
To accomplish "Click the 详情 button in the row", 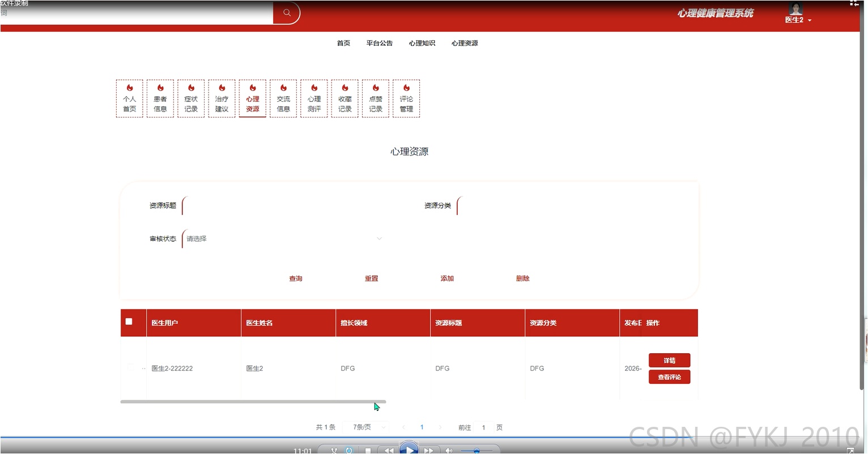I will click(x=669, y=361).
